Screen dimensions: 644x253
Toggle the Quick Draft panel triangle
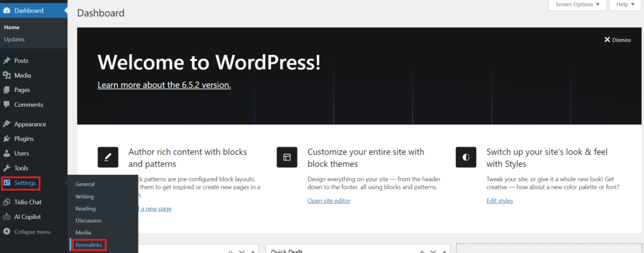coord(445,251)
